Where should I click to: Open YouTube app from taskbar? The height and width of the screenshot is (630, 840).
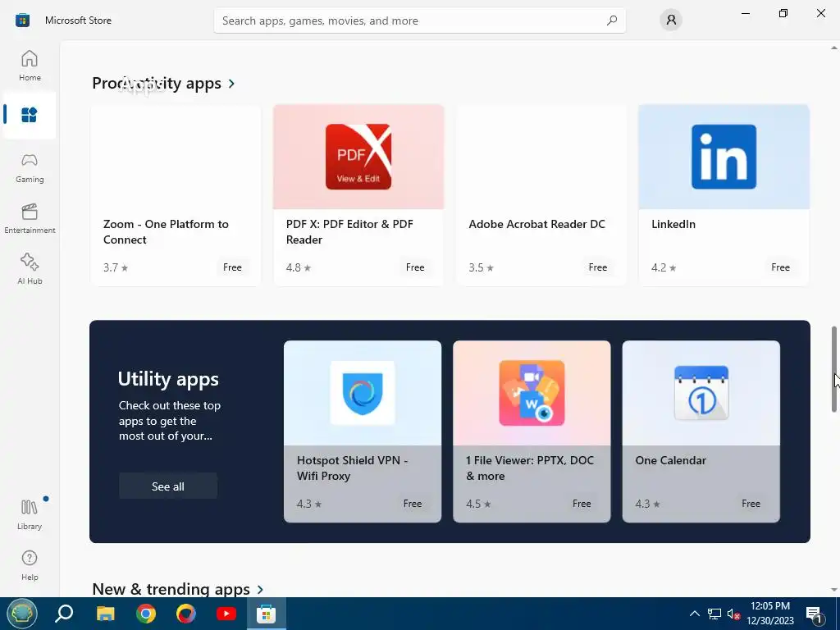[x=226, y=614]
